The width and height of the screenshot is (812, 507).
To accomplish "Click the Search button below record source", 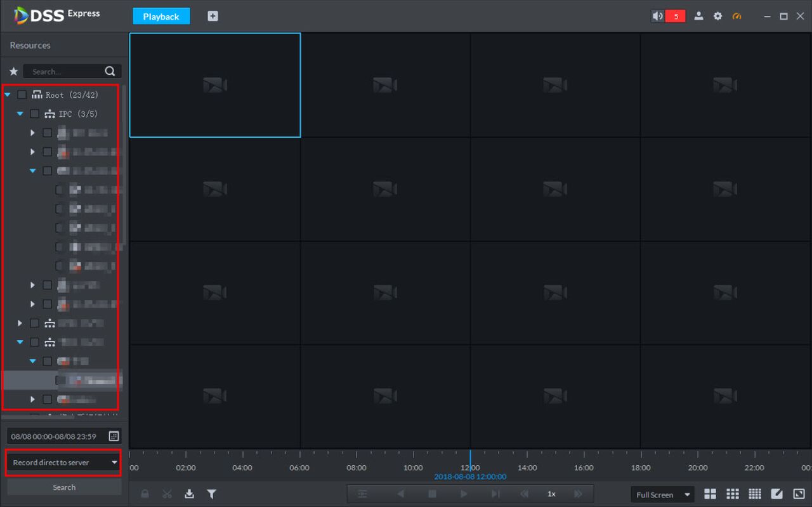I will coord(64,487).
